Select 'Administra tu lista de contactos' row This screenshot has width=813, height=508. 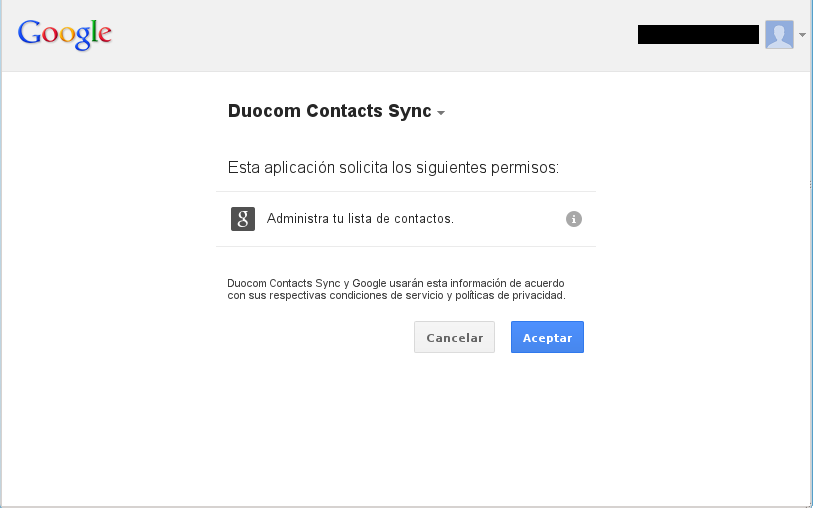tap(360, 219)
